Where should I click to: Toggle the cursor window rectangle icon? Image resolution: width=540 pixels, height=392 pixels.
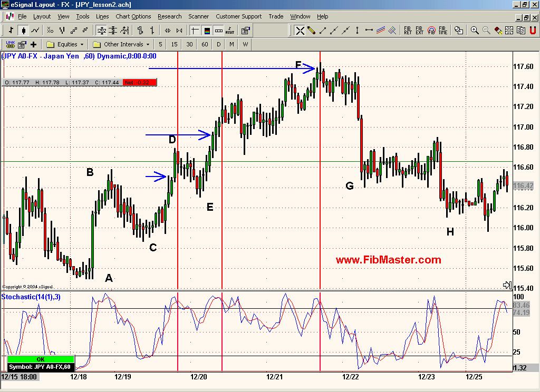(219, 31)
